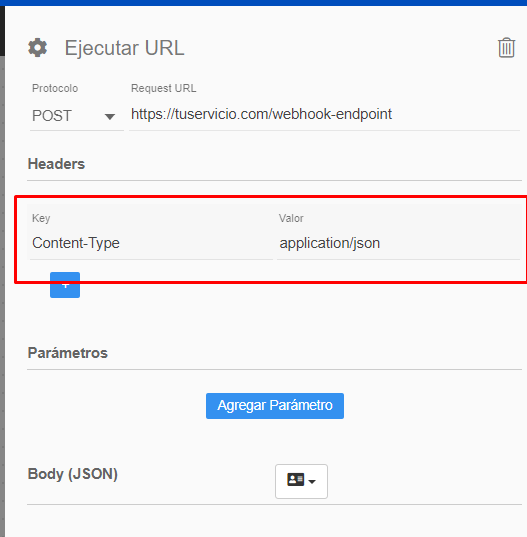Click the gear settings icon beside Ejecutar URL
This screenshot has height=537, width=527.
coord(37,48)
